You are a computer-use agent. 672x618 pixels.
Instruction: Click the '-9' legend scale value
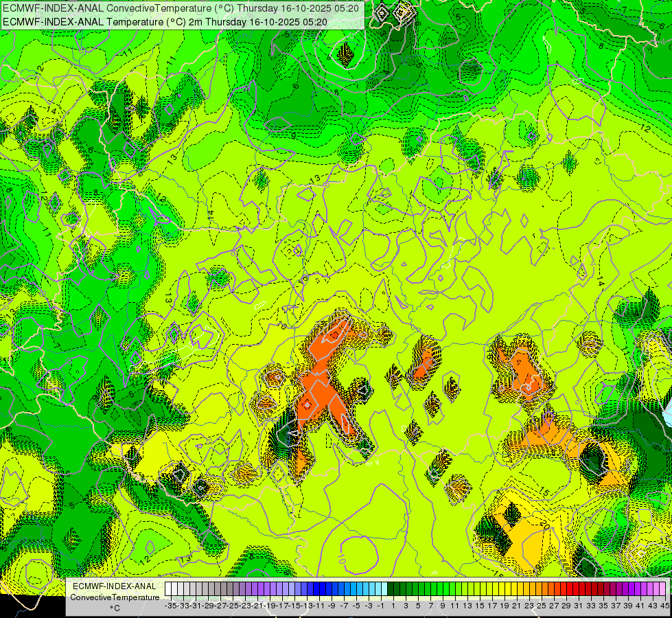[331, 606]
